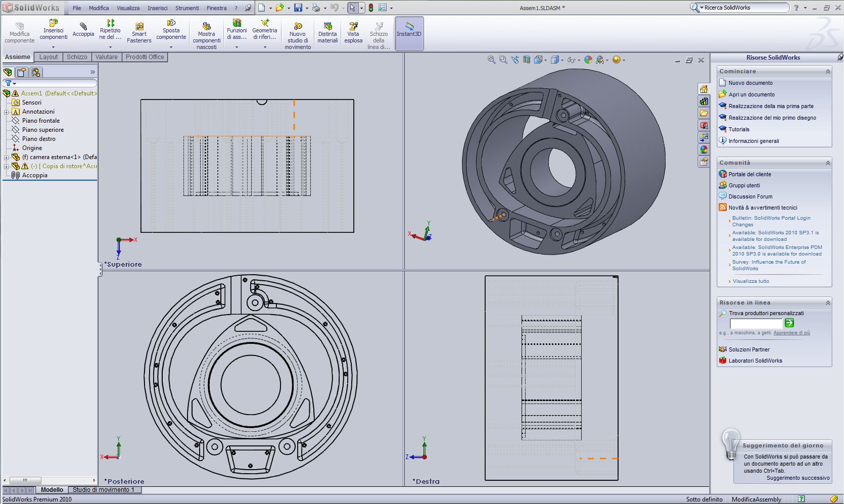Viewport: 844px width, 504px height.
Task: Click Suggerimento successivo link
Action: (798, 478)
